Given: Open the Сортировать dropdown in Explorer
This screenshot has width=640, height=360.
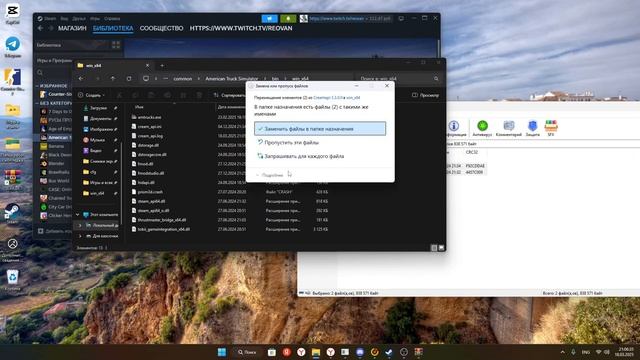Looking at the screenshot, I should pyautogui.click(x=229, y=95).
